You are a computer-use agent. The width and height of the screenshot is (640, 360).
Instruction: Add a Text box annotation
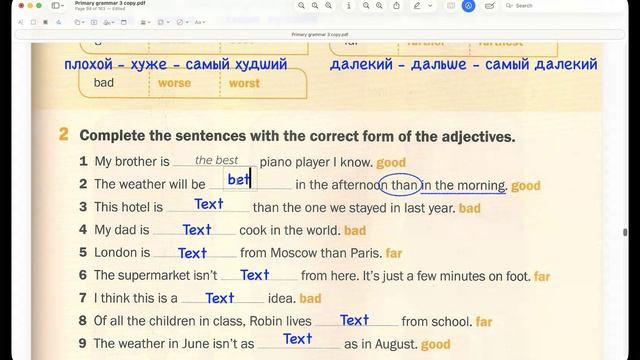pos(94,22)
